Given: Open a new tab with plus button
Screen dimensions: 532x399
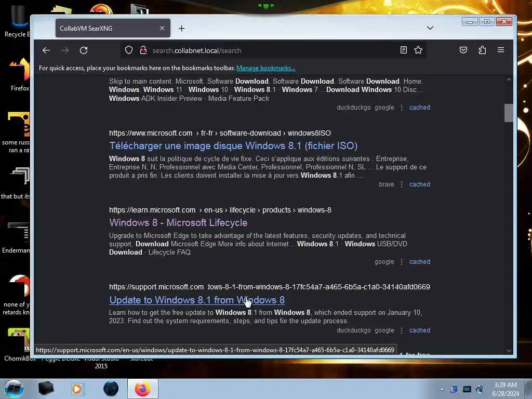Looking at the screenshot, I should pyautogui.click(x=181, y=29).
